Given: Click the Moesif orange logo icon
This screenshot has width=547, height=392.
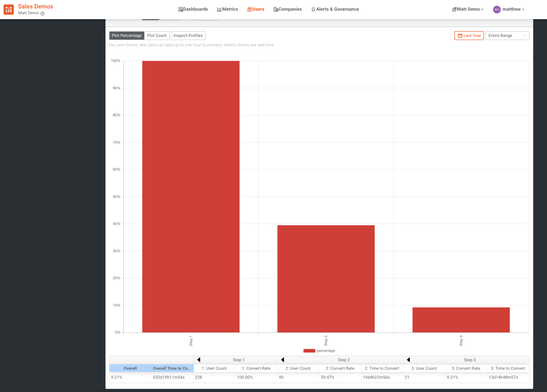Looking at the screenshot, I should tap(9, 9).
